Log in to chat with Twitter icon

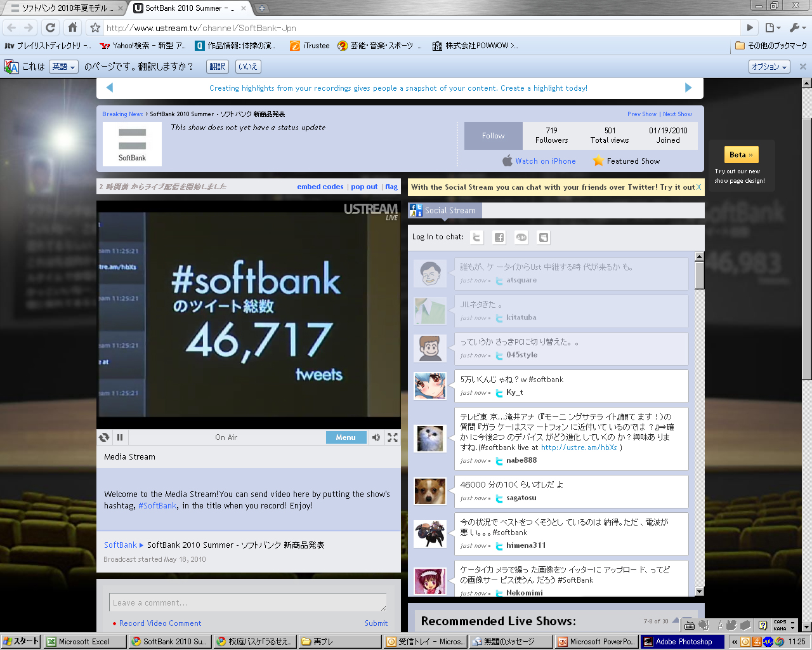476,237
